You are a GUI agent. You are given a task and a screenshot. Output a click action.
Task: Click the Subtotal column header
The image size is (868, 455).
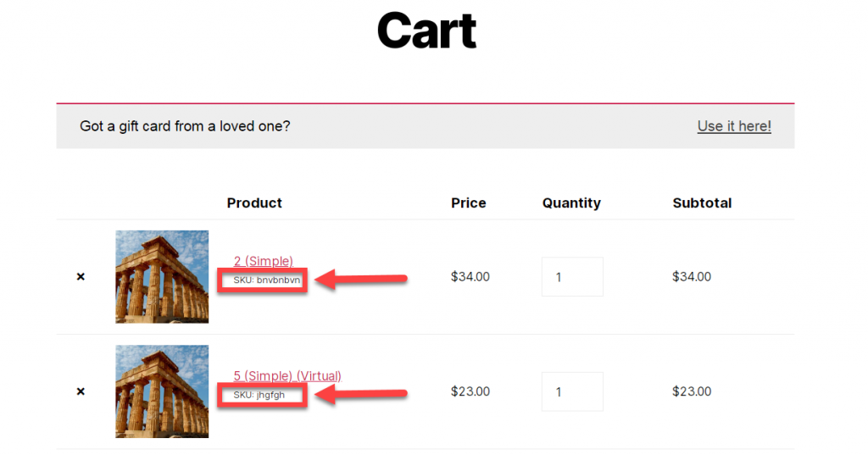click(x=702, y=203)
